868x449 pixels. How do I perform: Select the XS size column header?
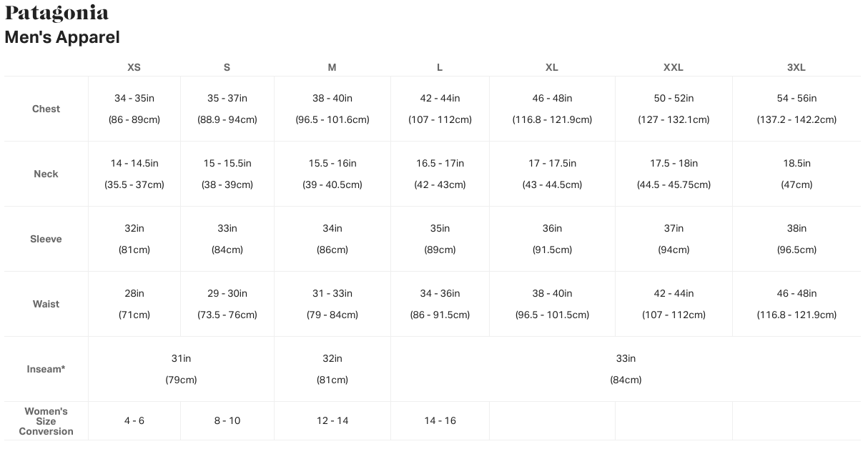click(x=134, y=67)
